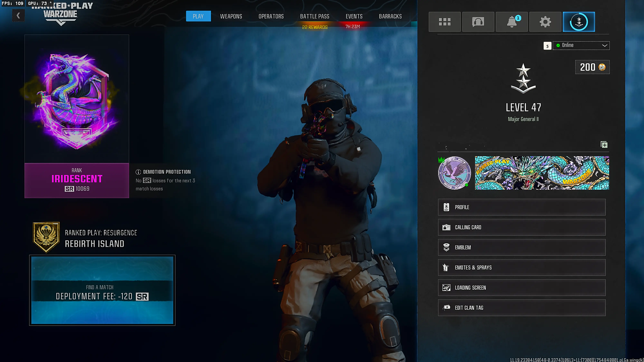Select the Calling Card option
Image resolution: width=644 pixels, height=362 pixels.
521,227
